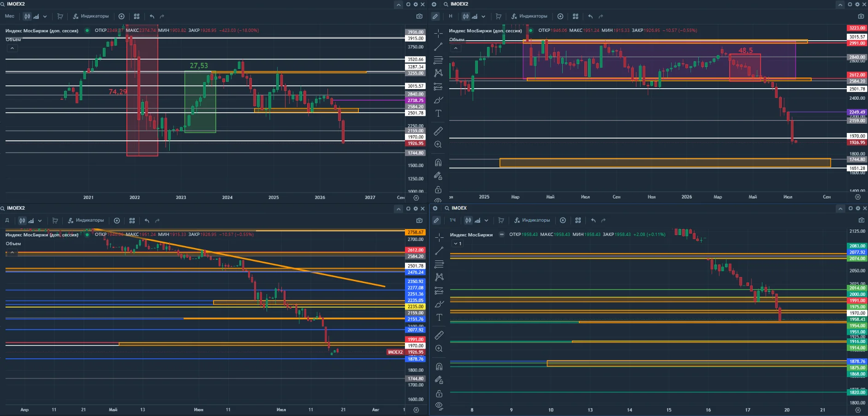Select the crosshair tool in top-right chart

coord(438,33)
